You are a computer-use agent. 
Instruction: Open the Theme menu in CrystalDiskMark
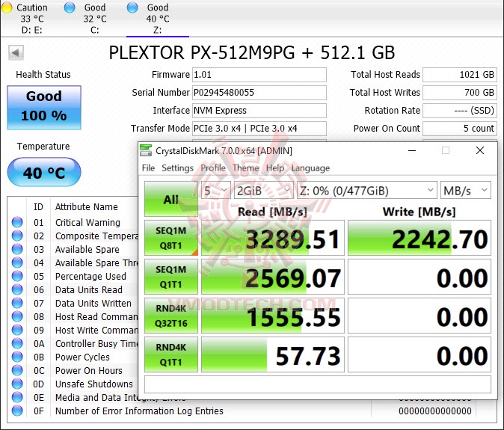pos(246,168)
